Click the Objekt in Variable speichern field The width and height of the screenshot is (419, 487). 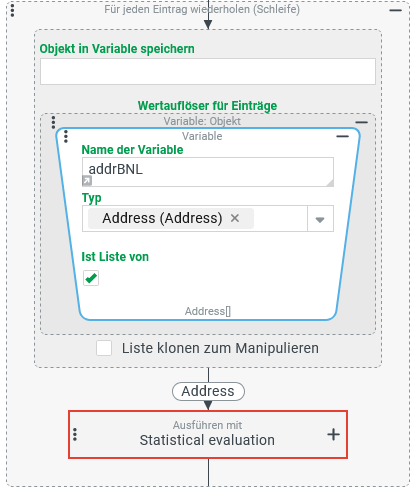point(208,71)
